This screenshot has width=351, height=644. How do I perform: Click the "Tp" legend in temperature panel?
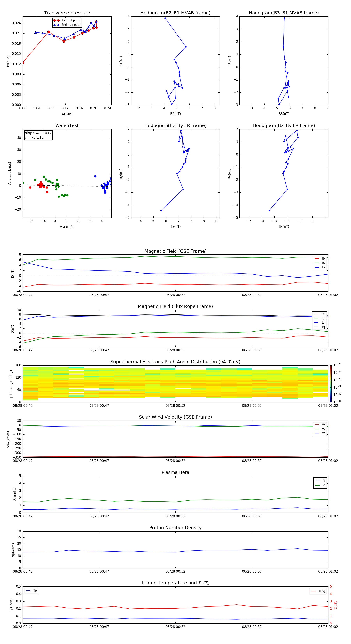31,591
